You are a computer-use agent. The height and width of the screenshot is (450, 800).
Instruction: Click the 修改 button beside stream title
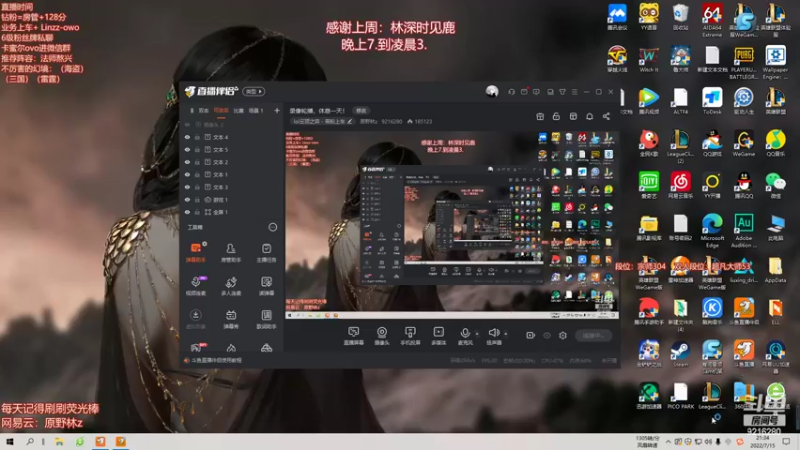pyautogui.click(x=361, y=110)
